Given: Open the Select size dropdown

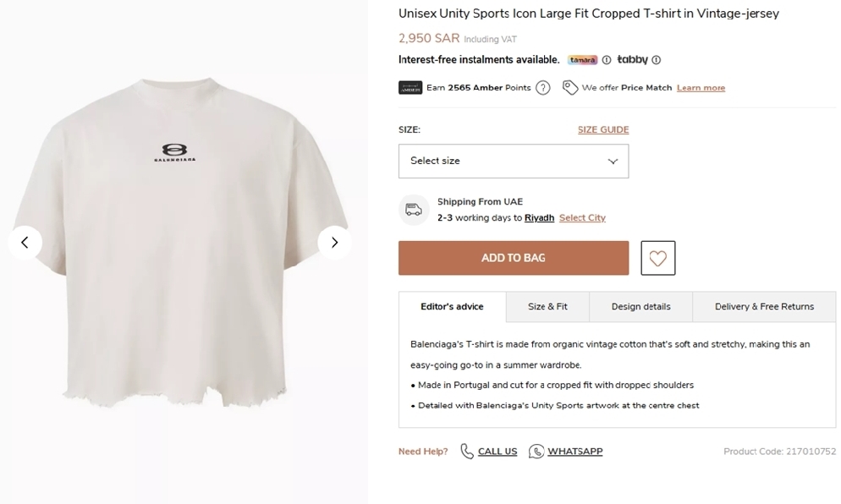Looking at the screenshot, I should [513, 161].
